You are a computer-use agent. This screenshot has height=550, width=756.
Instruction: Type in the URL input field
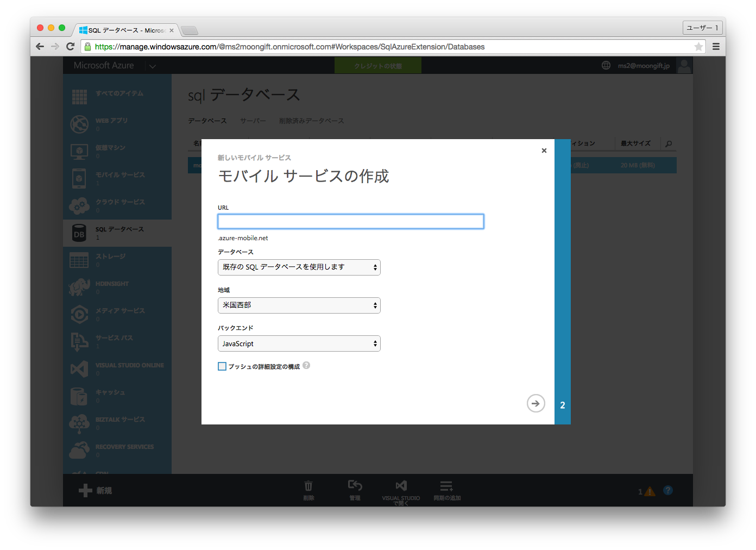tap(350, 221)
